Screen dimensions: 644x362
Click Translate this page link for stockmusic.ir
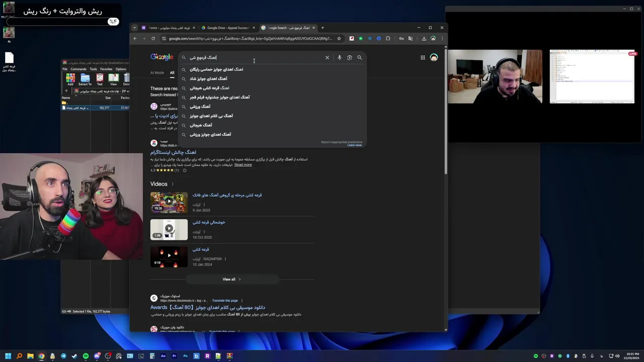[225, 301]
